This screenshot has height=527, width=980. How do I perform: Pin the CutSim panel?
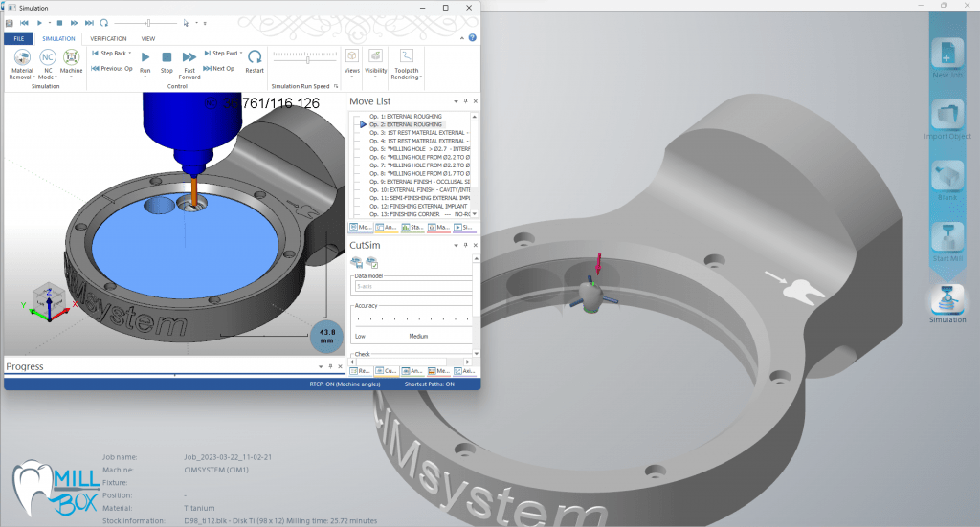pos(466,246)
